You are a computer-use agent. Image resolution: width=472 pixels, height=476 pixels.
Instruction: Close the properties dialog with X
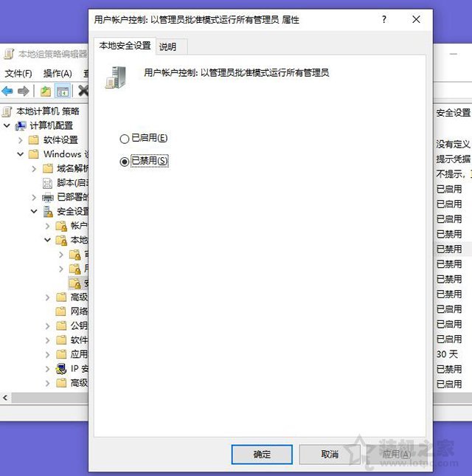(x=416, y=20)
